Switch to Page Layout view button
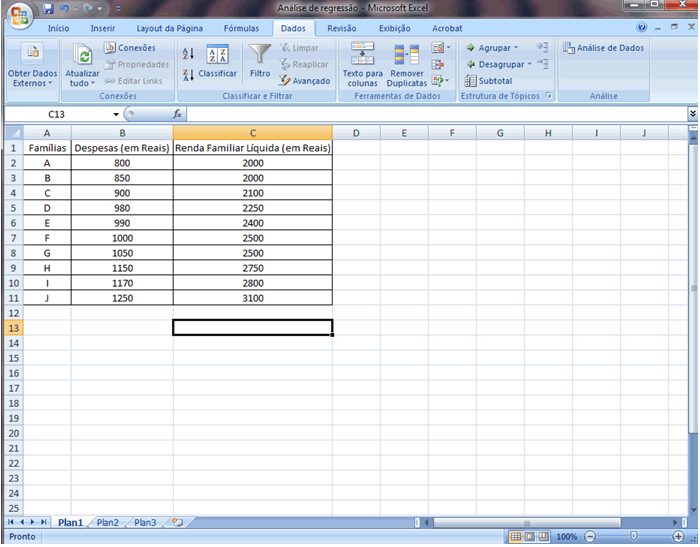Image resolution: width=700 pixels, height=547 pixels. click(529, 537)
